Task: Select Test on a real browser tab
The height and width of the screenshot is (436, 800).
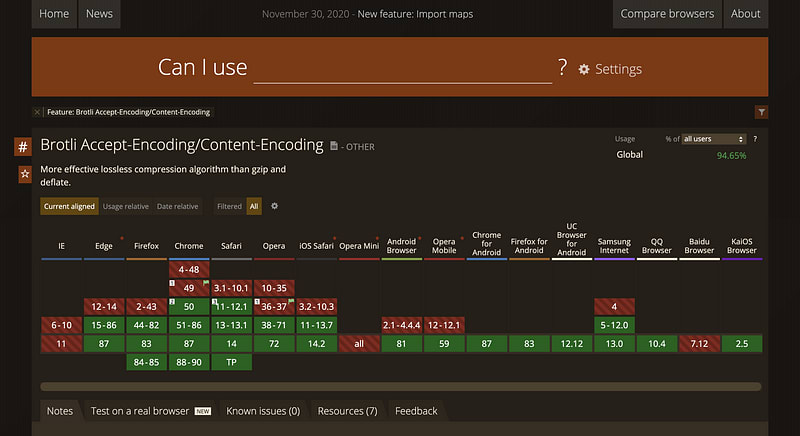Action: coord(151,411)
